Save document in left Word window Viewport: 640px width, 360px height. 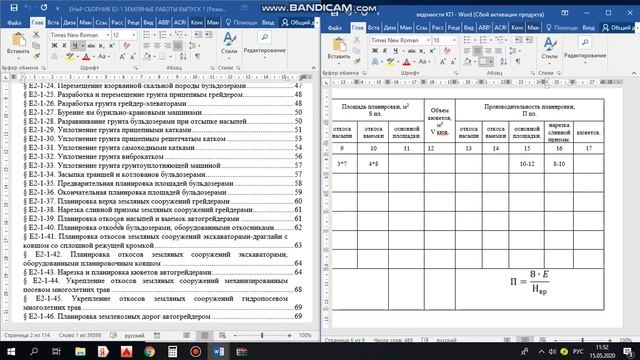click(14, 7)
